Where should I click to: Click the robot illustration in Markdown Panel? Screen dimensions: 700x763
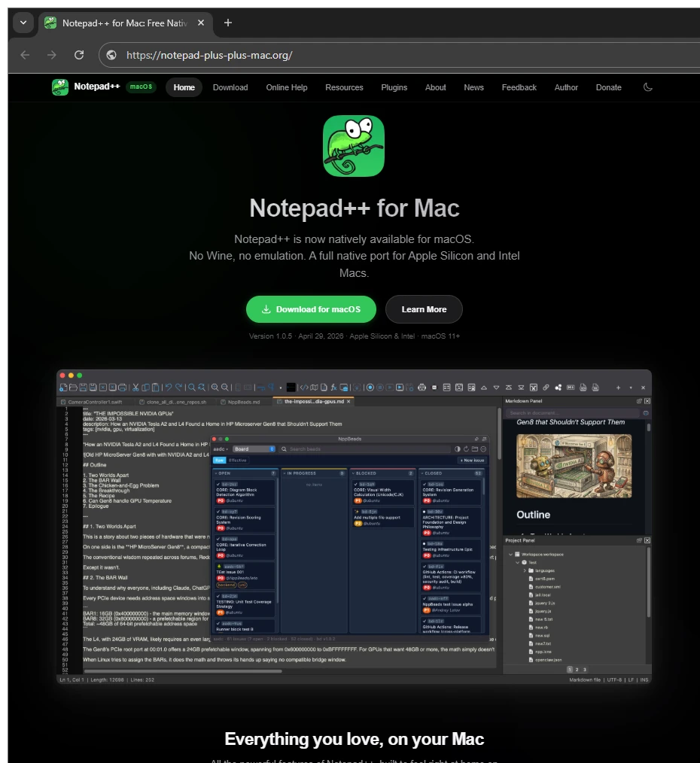point(574,466)
